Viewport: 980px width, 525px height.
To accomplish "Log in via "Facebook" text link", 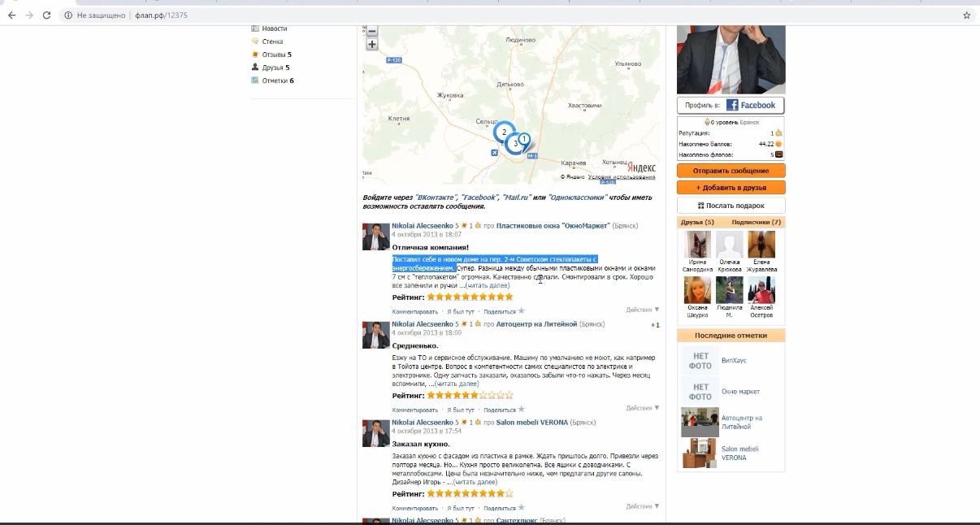I will 479,197.
